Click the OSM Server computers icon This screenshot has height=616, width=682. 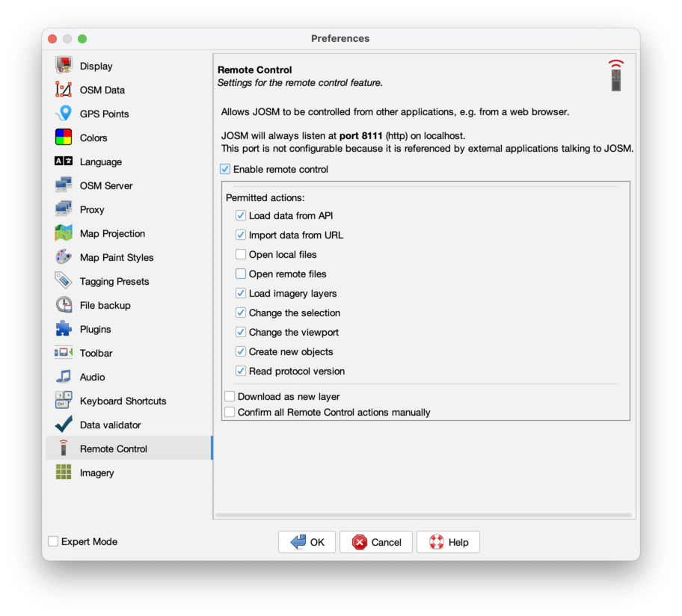click(64, 185)
